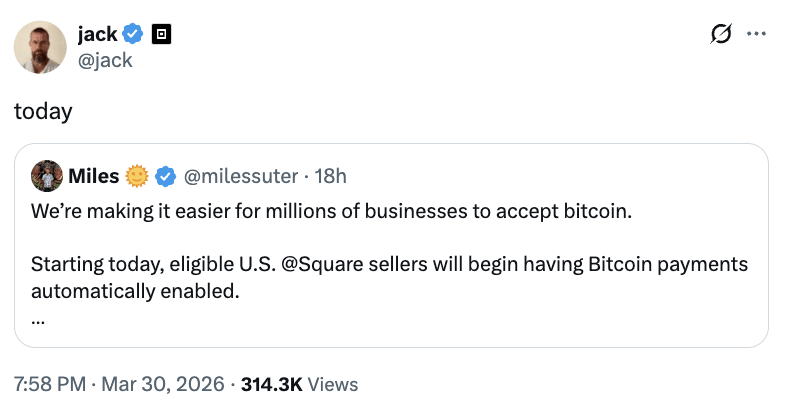This screenshot has height=414, width=786.
Task: Click the Miles display name
Action: pos(94,177)
